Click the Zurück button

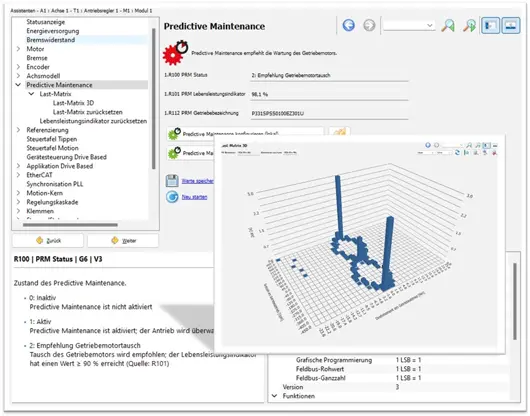(x=48, y=240)
